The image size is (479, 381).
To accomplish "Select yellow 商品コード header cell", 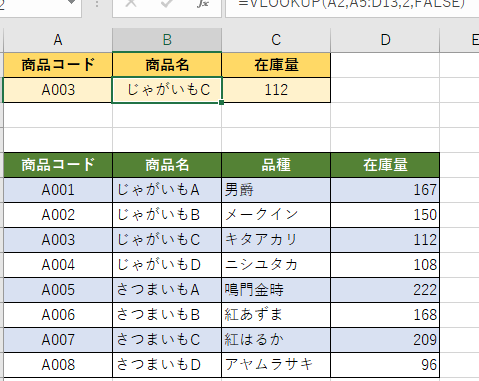I will pyautogui.click(x=58, y=65).
